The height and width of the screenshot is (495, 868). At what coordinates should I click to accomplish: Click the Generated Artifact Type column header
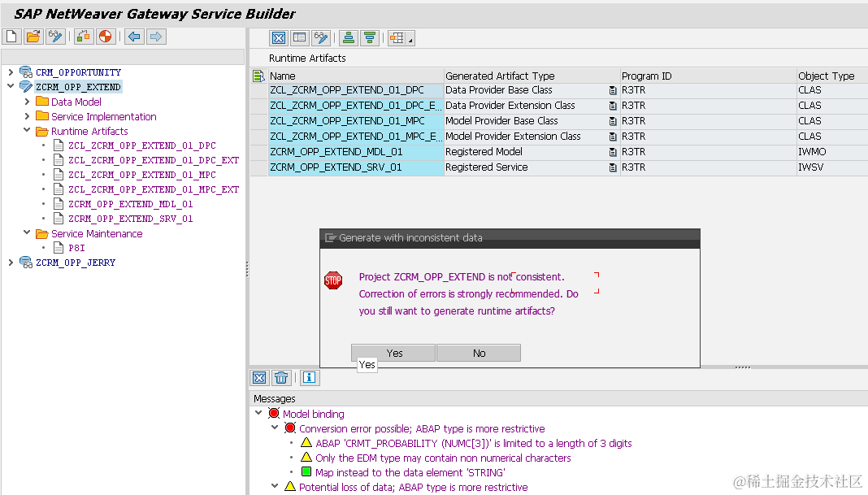tap(532, 76)
